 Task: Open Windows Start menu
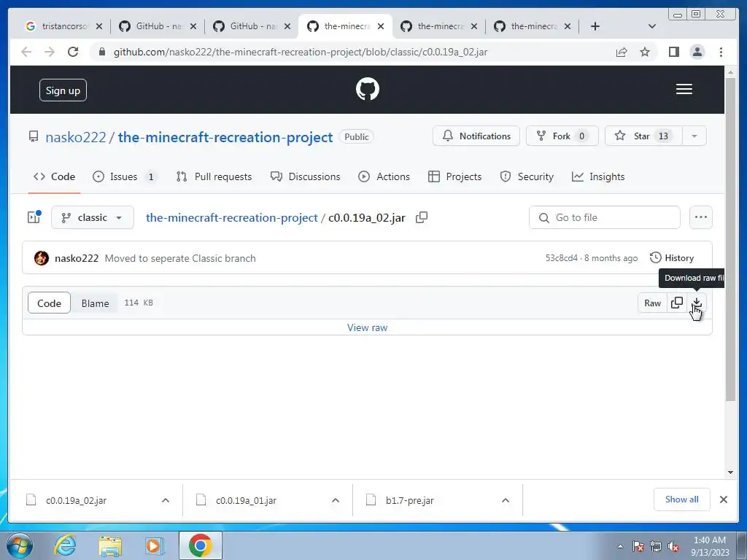(19, 545)
